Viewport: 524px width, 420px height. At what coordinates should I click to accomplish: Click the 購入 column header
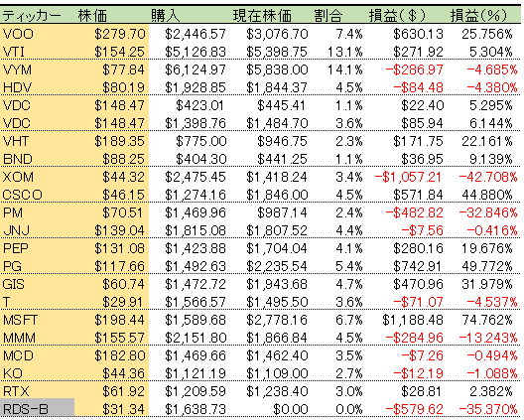(x=165, y=16)
